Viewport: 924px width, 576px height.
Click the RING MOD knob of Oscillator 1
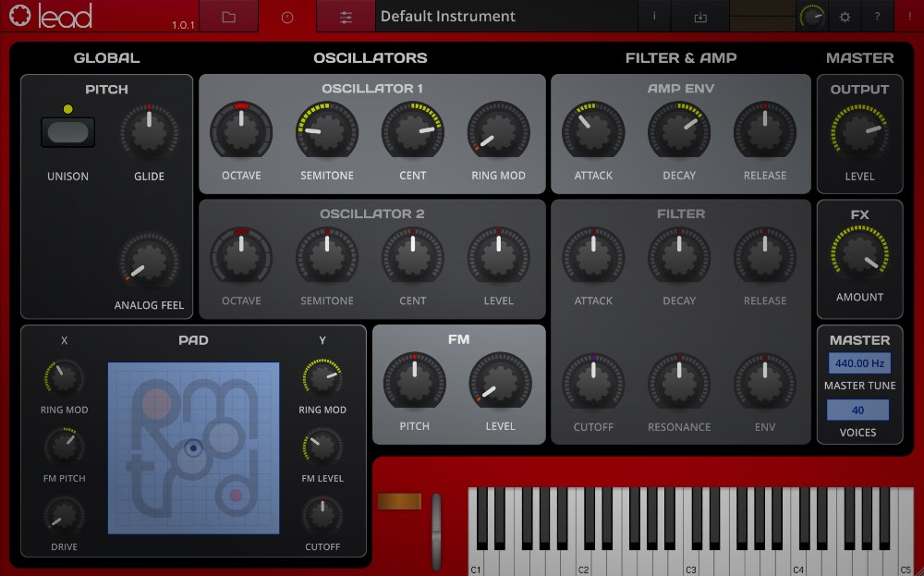(x=499, y=132)
